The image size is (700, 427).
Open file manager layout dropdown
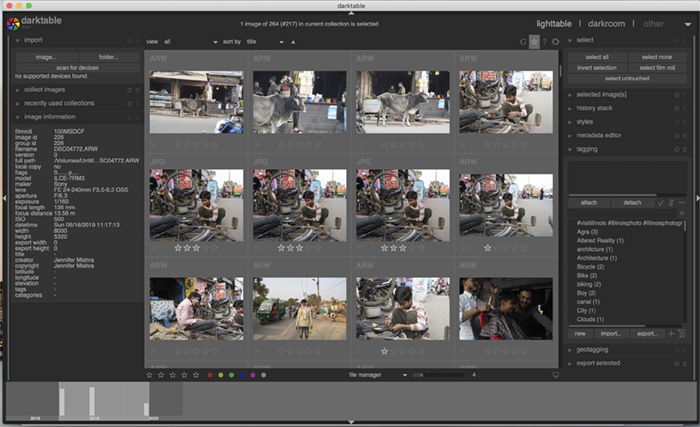[378, 375]
